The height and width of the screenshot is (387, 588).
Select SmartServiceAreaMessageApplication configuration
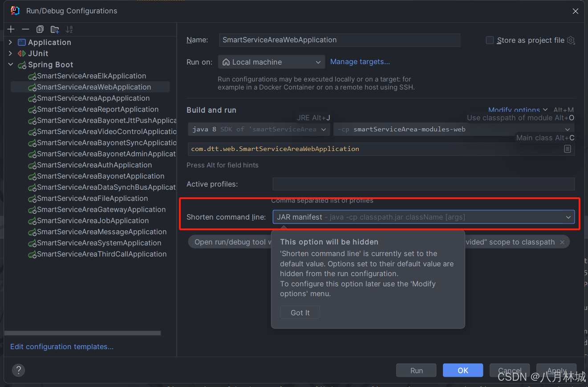97,232
